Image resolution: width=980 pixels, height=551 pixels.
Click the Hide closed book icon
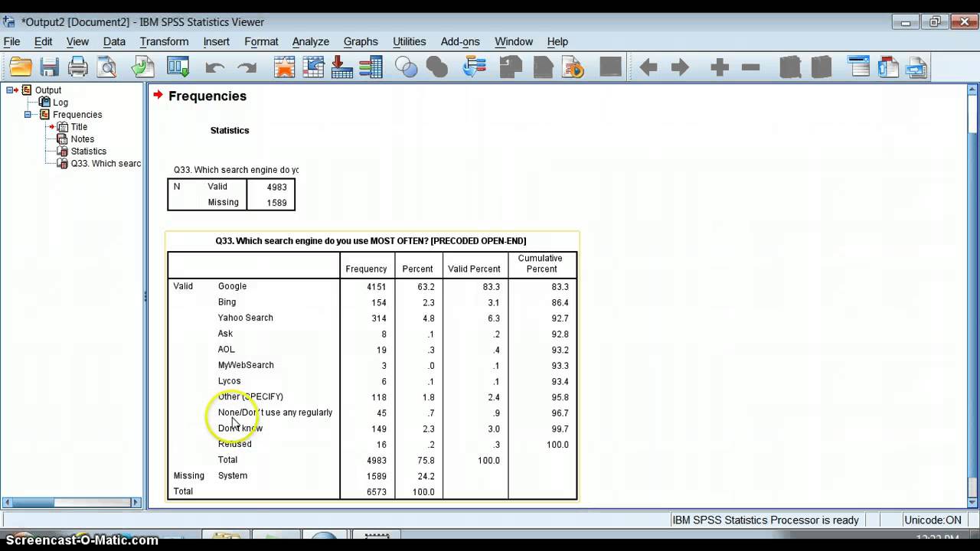[x=822, y=67]
